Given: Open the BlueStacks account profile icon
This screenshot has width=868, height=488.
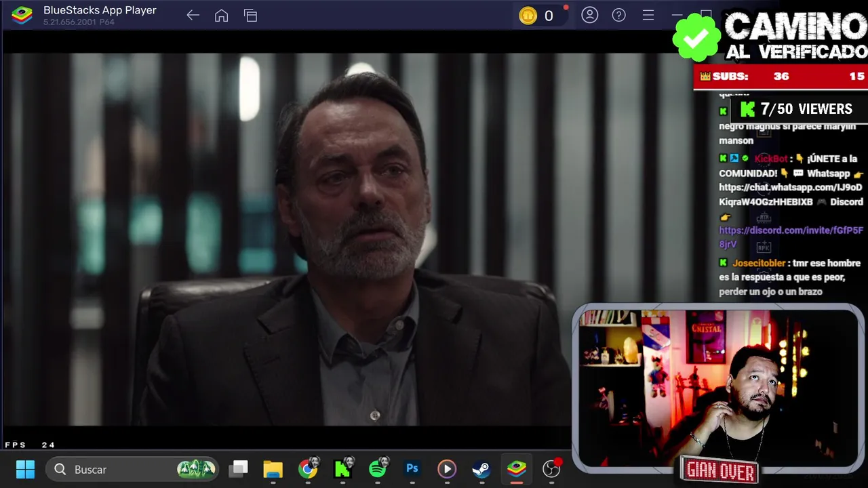Looking at the screenshot, I should (589, 15).
